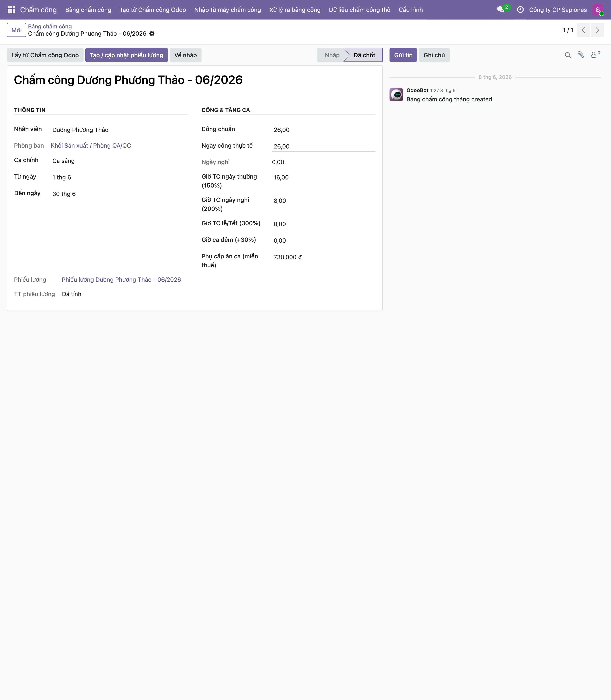This screenshot has height=700, width=611.
Task: Open the user avatar menu
Action: (598, 10)
